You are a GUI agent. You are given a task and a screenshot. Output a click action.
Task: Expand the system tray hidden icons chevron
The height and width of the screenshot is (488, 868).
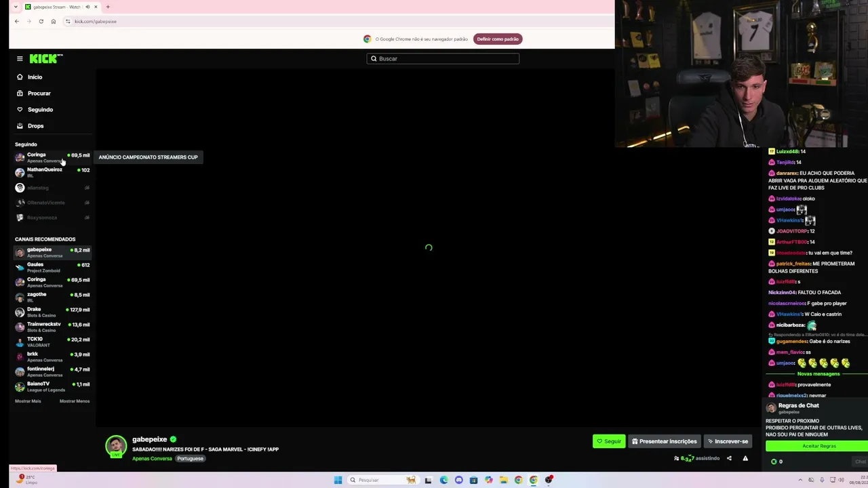[800, 480]
